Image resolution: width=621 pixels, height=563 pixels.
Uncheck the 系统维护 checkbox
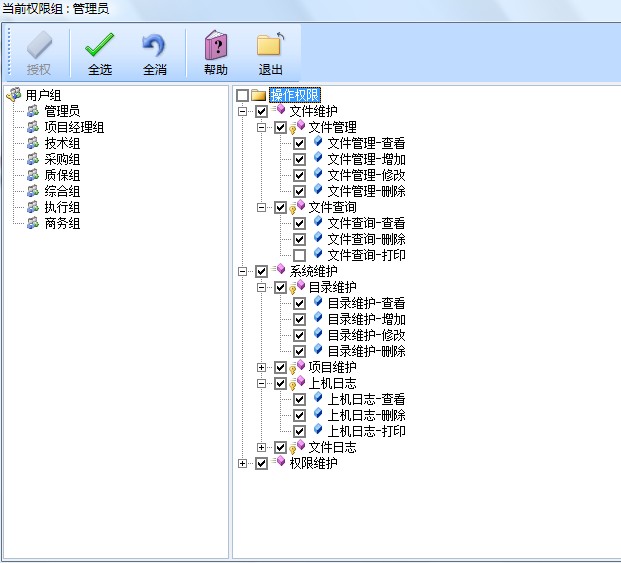click(261, 271)
